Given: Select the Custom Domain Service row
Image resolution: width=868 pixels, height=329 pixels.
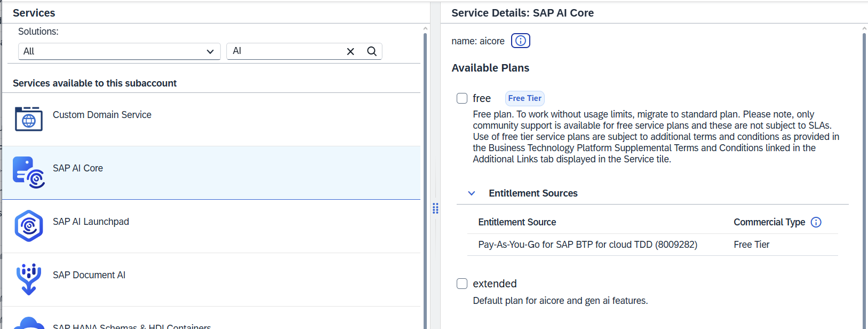Looking at the screenshot, I should [x=211, y=120].
